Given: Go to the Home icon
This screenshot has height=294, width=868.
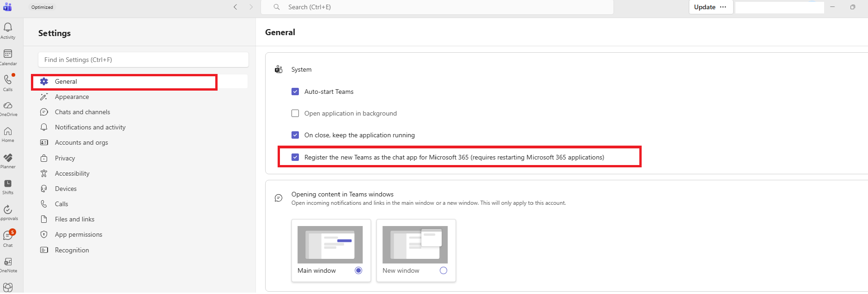Looking at the screenshot, I should click(x=8, y=132).
